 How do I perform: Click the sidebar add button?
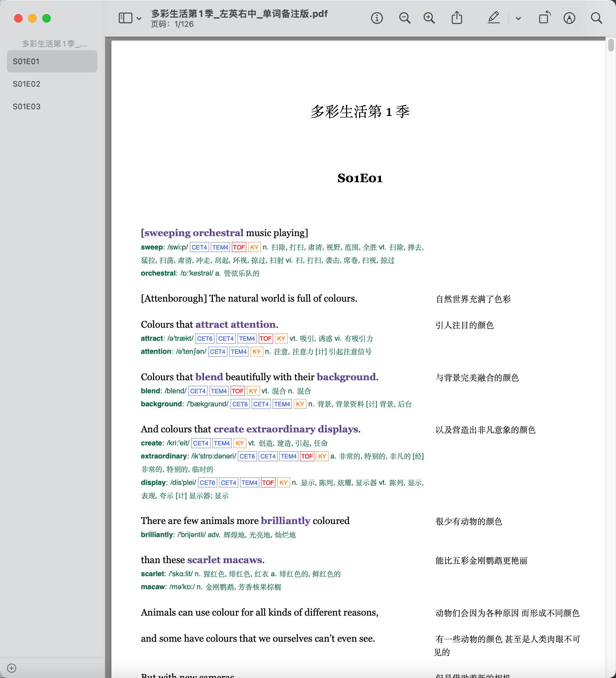[x=12, y=668]
